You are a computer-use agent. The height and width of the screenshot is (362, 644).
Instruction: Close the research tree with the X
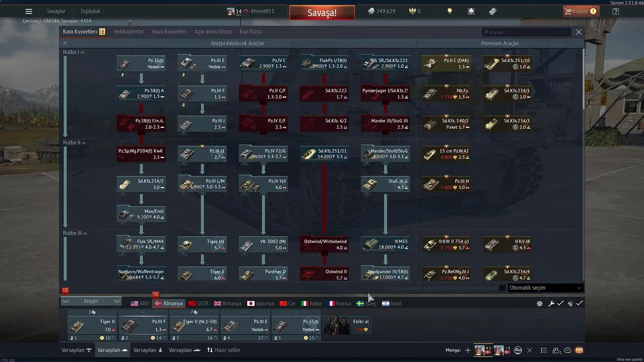[x=579, y=32]
